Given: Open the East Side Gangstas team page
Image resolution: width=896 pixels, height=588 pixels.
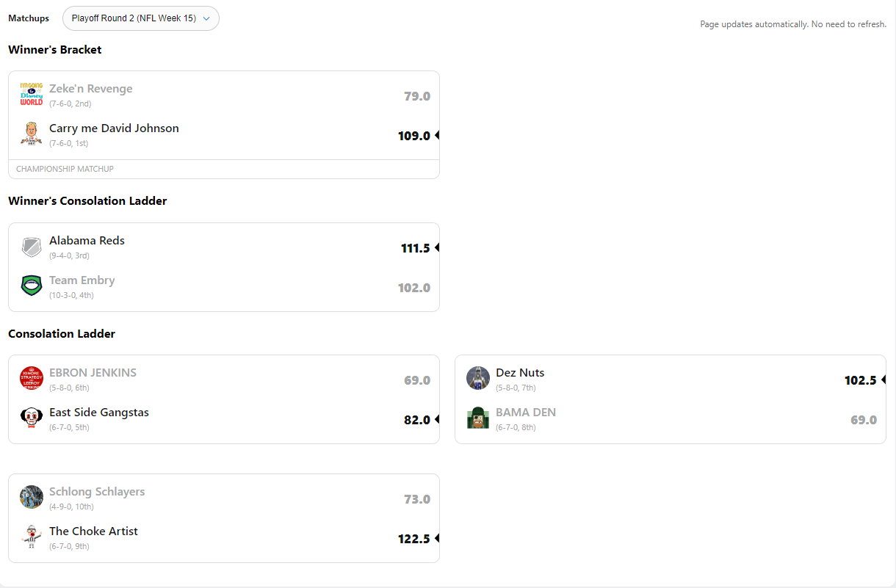Looking at the screenshot, I should point(98,413).
